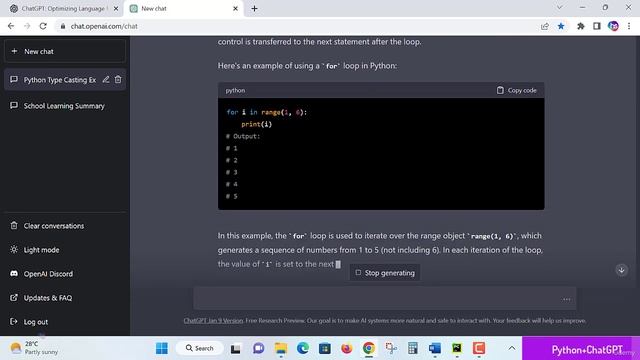Show hidden system tray icons

(511, 348)
